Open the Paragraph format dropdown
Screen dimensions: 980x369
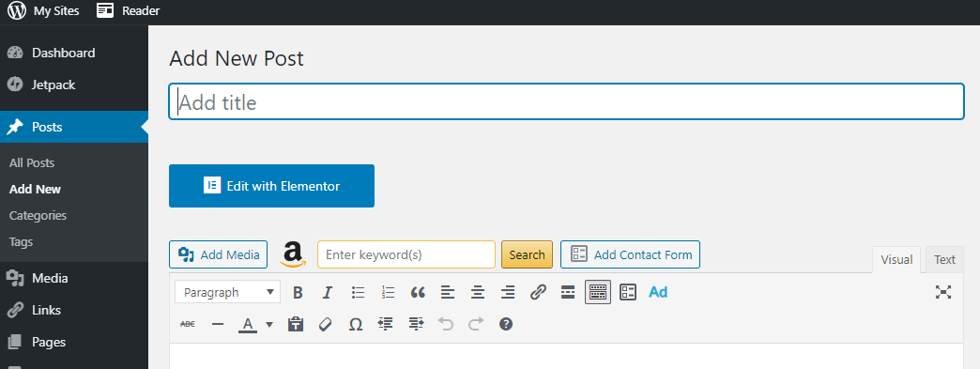(x=227, y=292)
